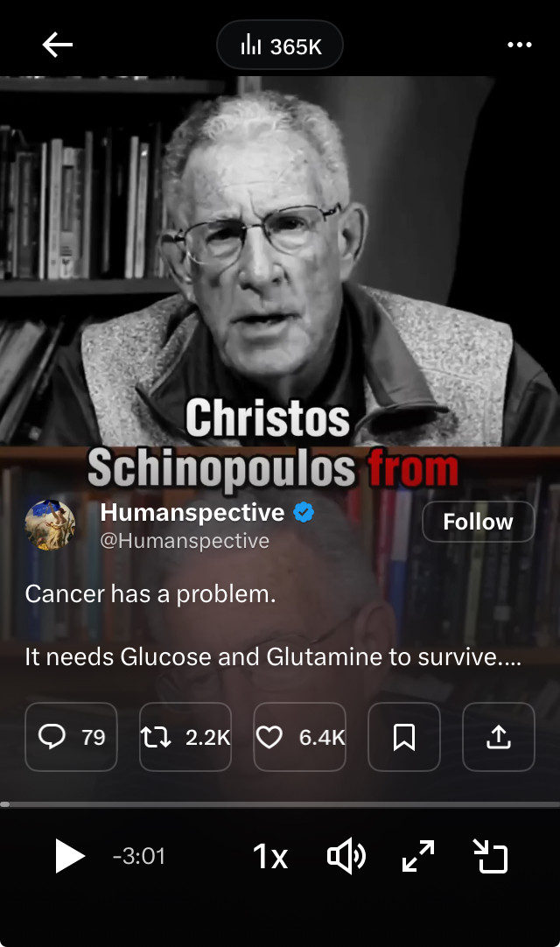Image resolution: width=560 pixels, height=947 pixels.
Task: View post analytics showing 365K views
Action: tap(280, 46)
